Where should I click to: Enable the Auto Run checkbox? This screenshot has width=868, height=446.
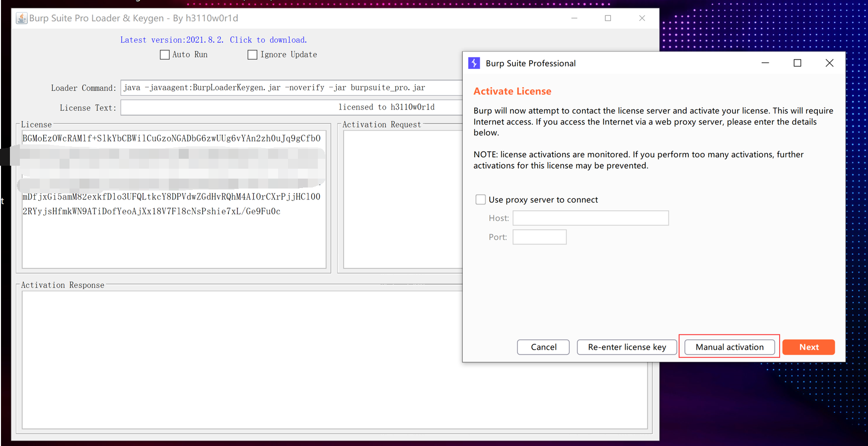tap(165, 55)
